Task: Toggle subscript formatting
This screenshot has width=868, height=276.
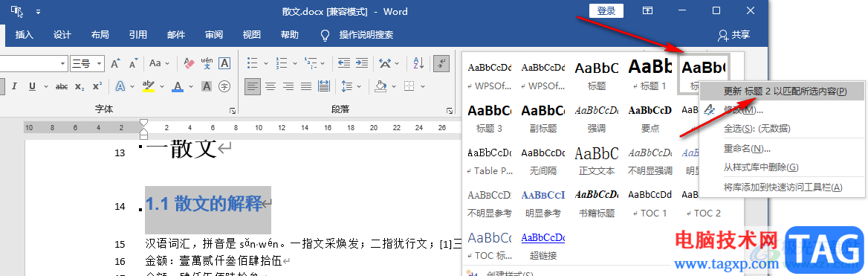Action: click(80, 86)
